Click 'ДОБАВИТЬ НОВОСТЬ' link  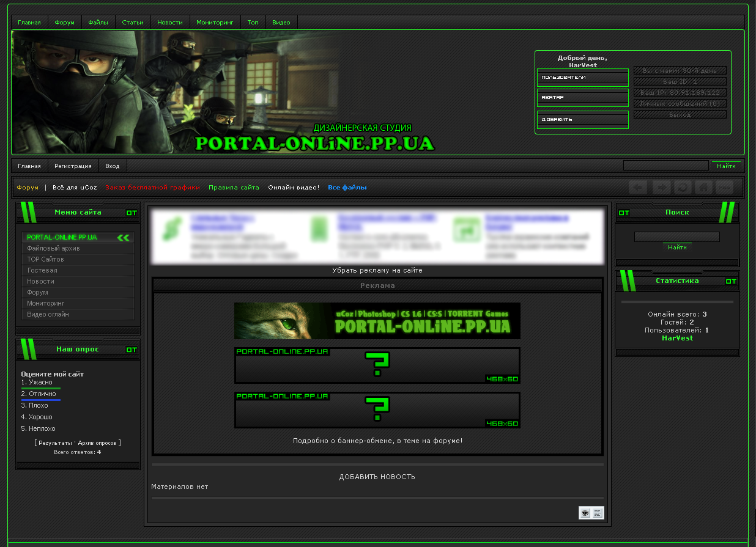tap(377, 477)
